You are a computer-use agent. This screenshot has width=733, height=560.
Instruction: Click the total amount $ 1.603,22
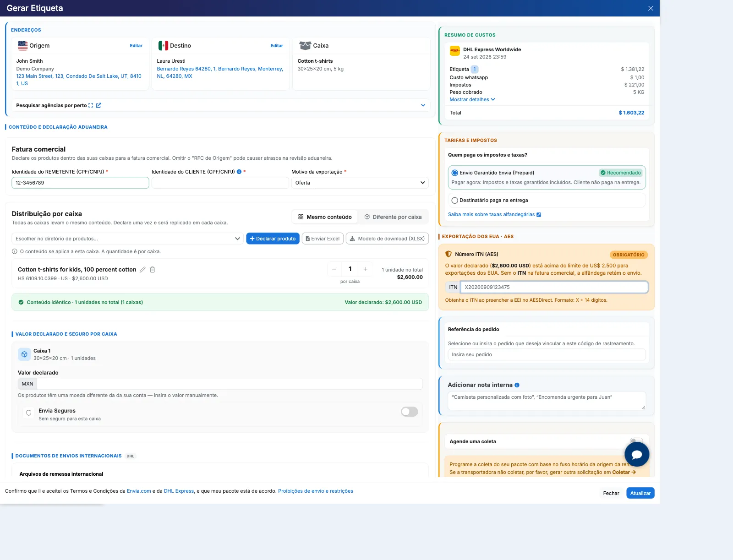[631, 113]
